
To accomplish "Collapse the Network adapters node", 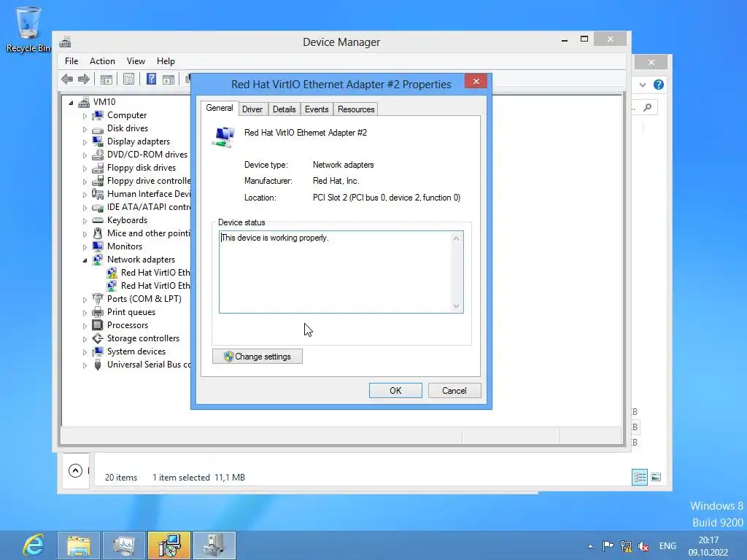I will [85, 260].
